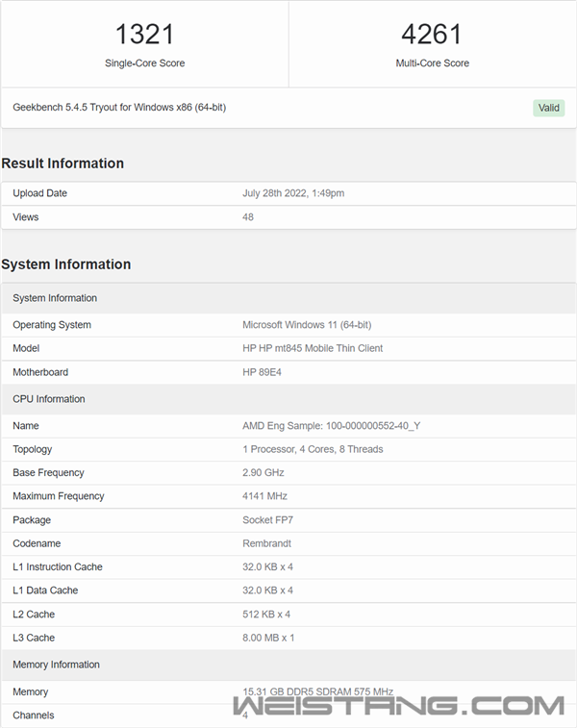Select the value '4141 MHz'
The height and width of the screenshot is (728, 577).
[x=264, y=496]
